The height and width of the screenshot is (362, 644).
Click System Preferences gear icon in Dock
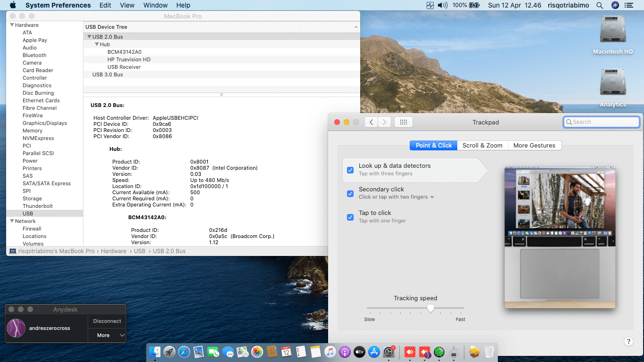click(388, 352)
